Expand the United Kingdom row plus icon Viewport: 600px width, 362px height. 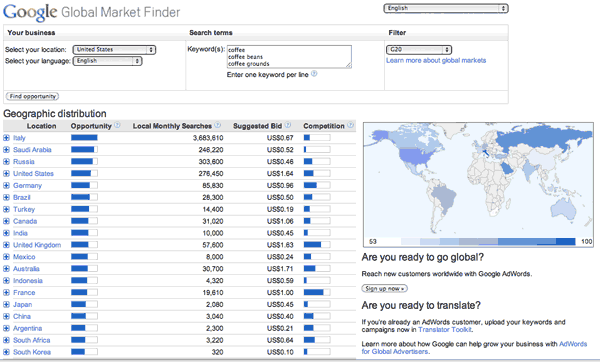6,245
